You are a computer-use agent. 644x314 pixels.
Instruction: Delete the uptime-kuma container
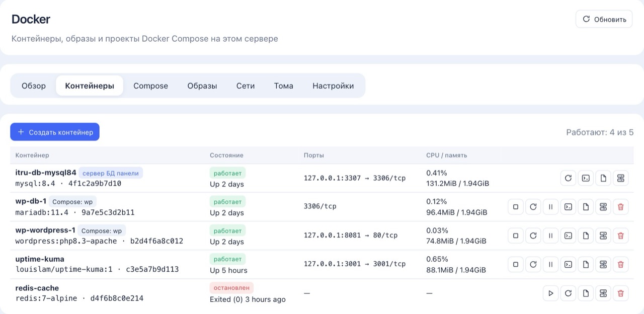(621, 264)
